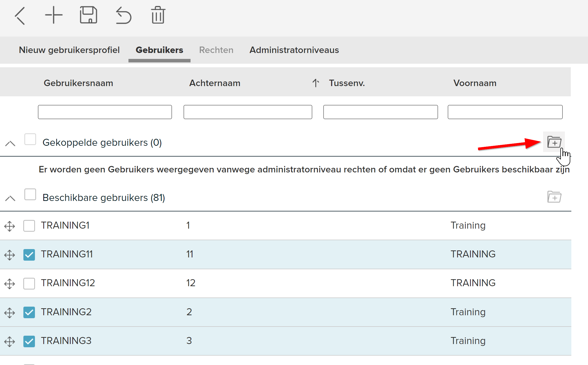Click the Gekoppelde gebruikers (0) label
Screen dimensions: 588x365
(x=102, y=143)
